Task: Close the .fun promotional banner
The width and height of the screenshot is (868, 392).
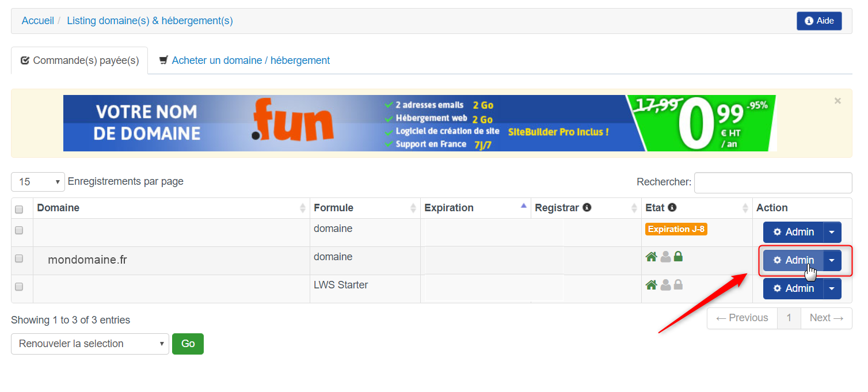Action: coord(837,101)
